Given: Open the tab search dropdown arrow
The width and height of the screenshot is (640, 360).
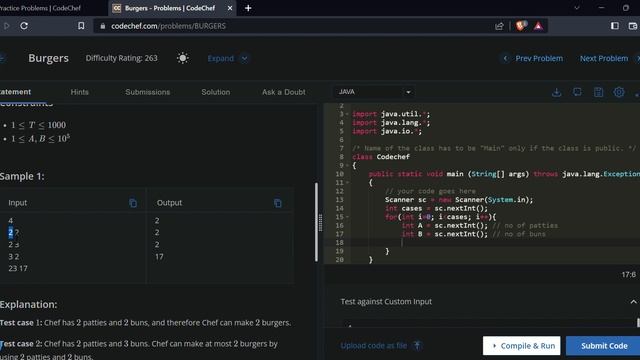Looking at the screenshot, I should point(576,8).
